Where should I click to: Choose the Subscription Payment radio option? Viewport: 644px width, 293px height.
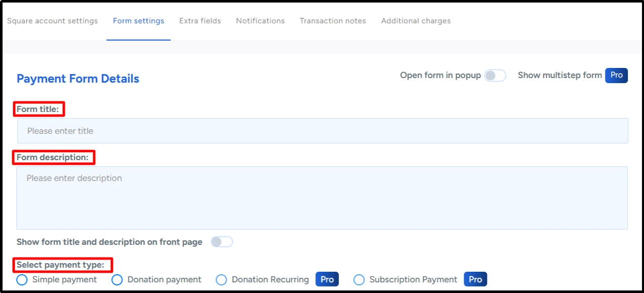(x=359, y=280)
